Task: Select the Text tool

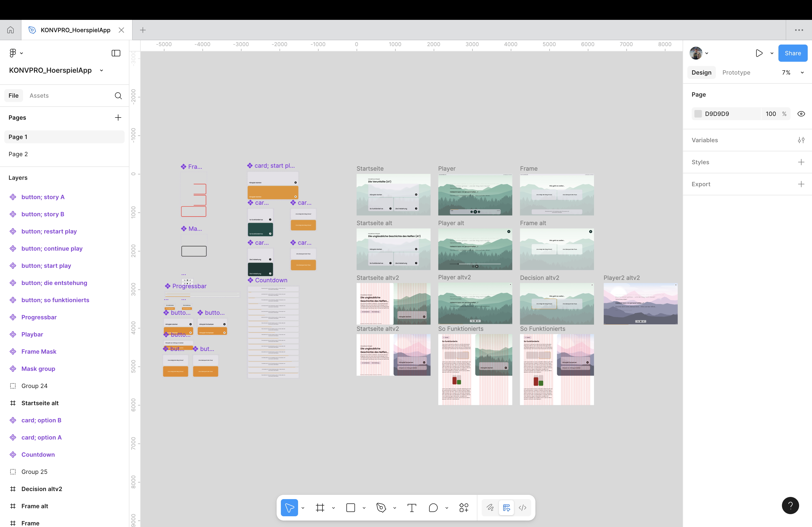Action: 412,508
